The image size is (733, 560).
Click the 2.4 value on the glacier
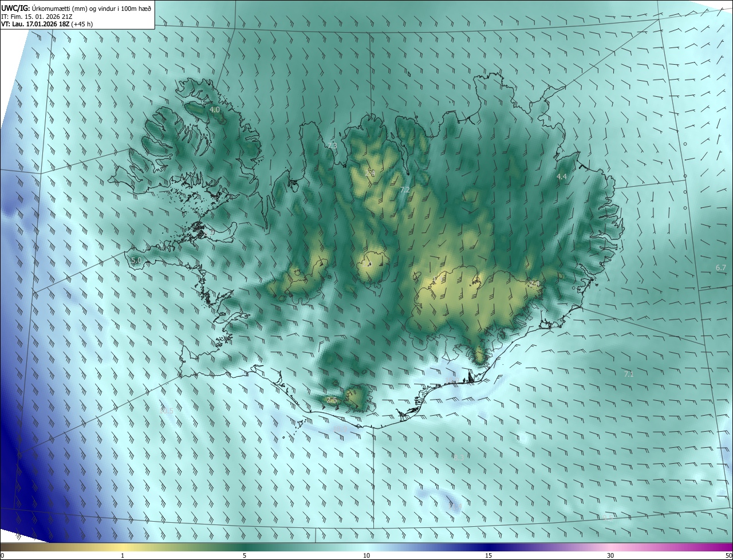click(535, 283)
